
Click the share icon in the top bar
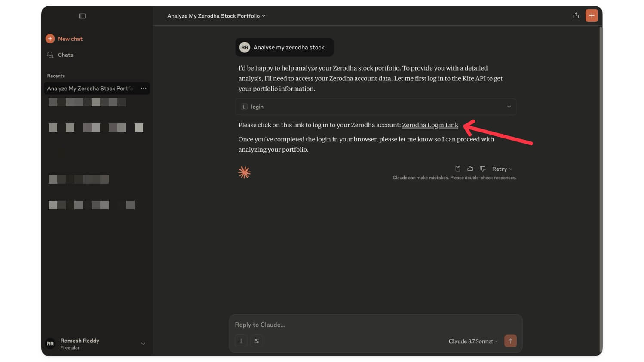(x=576, y=16)
